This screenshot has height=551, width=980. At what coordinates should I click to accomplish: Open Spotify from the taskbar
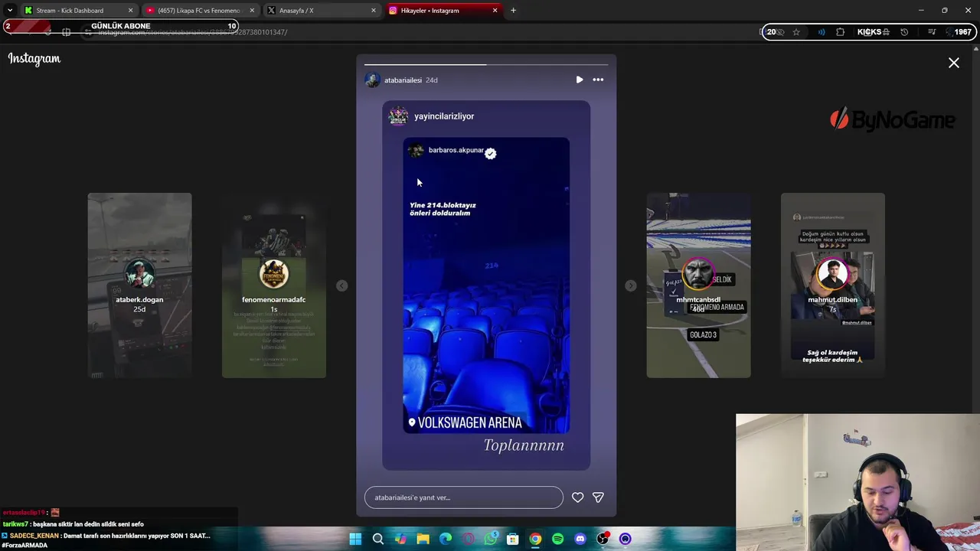click(x=558, y=539)
